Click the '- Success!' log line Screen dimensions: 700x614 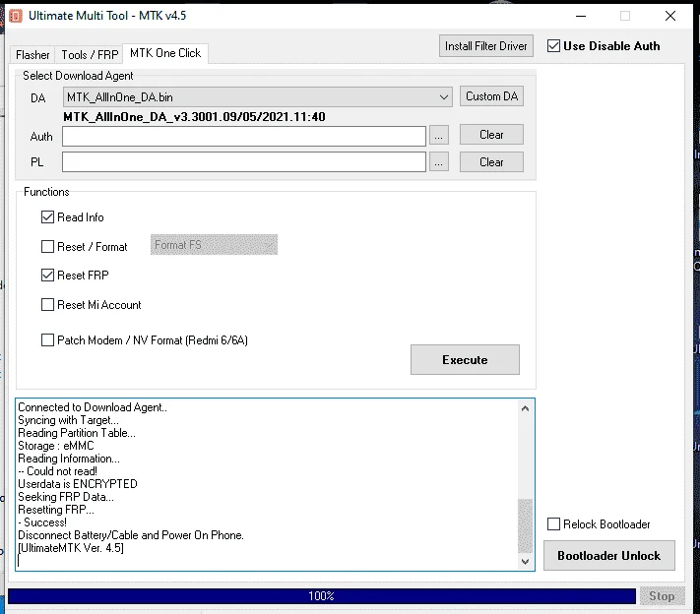42,522
